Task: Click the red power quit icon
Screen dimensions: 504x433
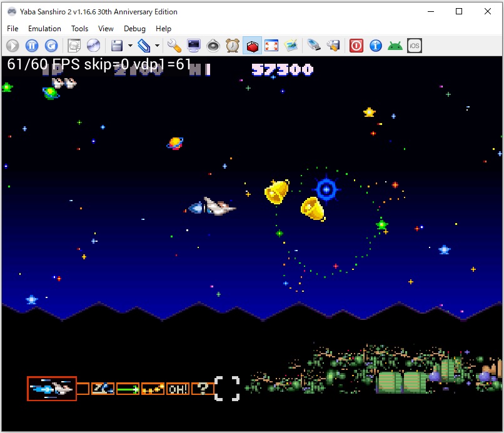Action: [x=356, y=46]
